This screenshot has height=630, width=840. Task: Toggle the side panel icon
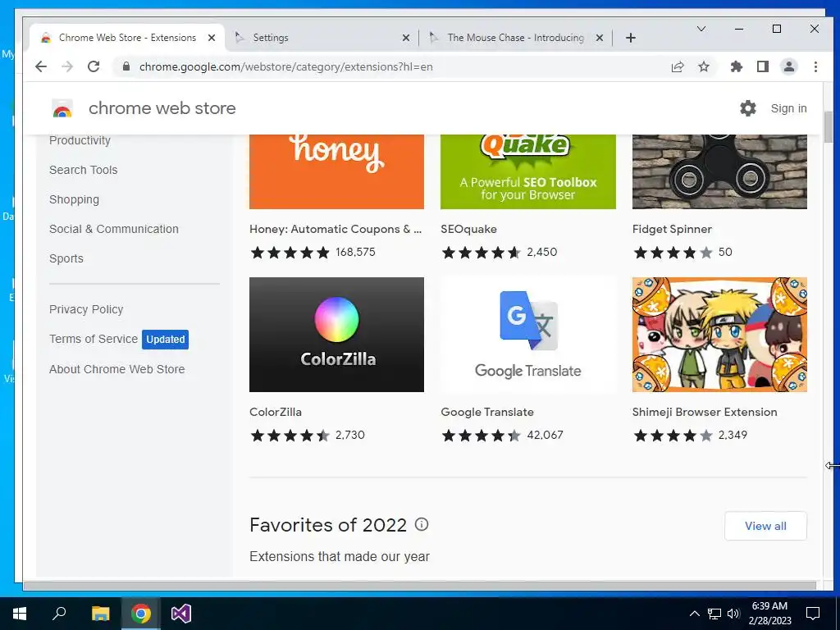[x=763, y=66]
